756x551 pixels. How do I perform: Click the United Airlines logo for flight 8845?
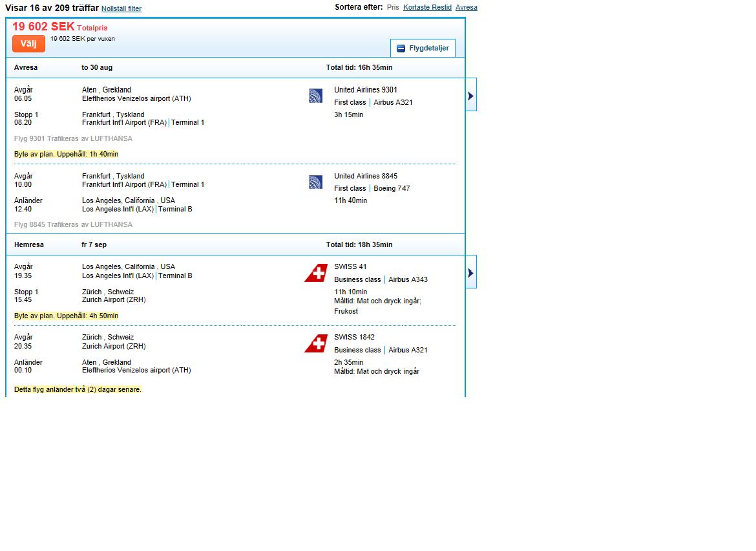[315, 182]
